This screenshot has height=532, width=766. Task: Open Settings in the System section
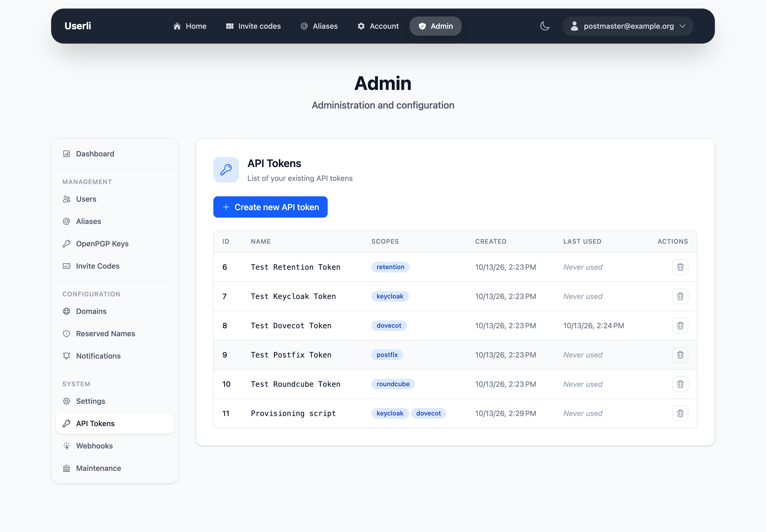(115, 401)
